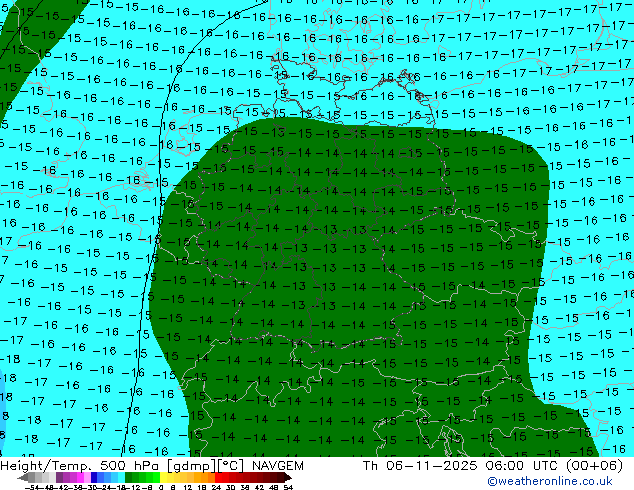
Task: Click the gray left arrow end of color scale
Action: [x=23, y=478]
